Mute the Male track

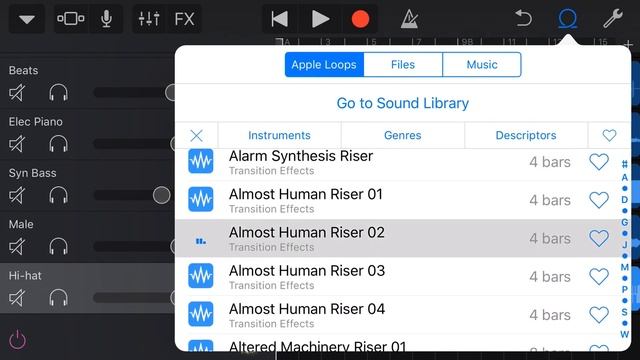click(x=17, y=247)
